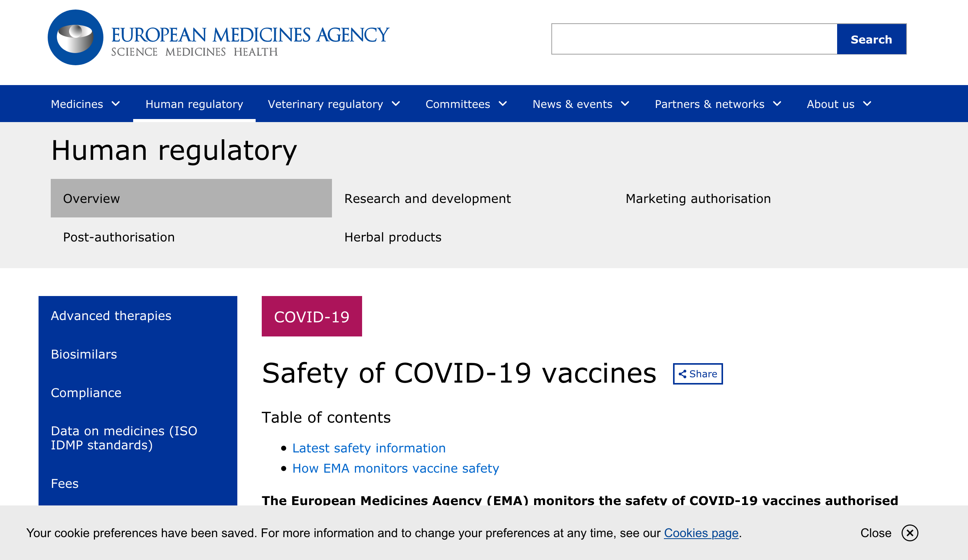Follow How EMA monitors vaccine safety link
This screenshot has height=560, width=968.
pyautogui.click(x=396, y=468)
